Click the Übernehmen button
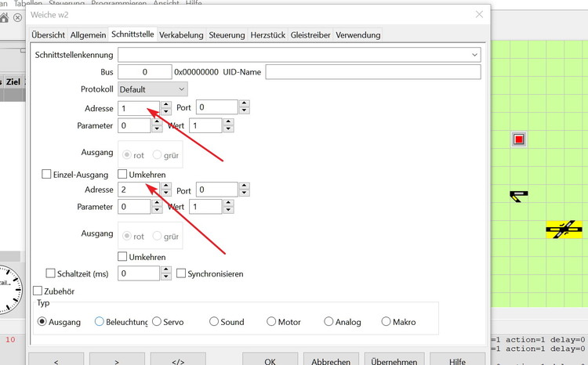Viewport: 588px width, 365px height. coord(394,360)
